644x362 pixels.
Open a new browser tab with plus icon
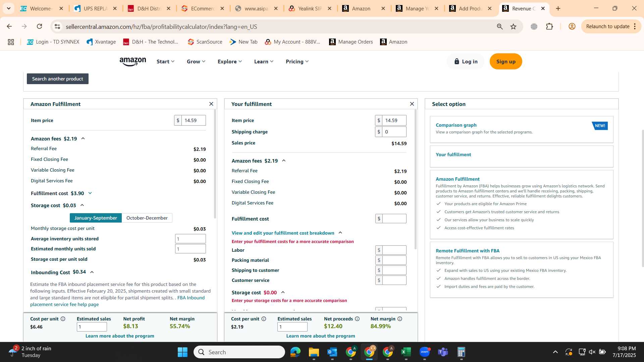pyautogui.click(x=558, y=8)
